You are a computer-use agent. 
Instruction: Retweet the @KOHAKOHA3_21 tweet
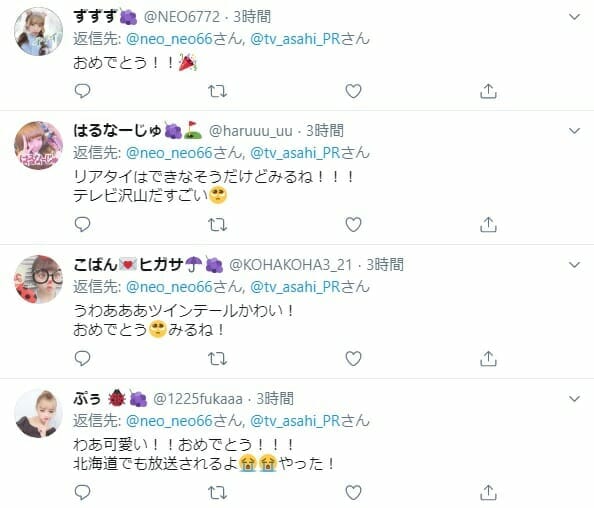pos(217,358)
